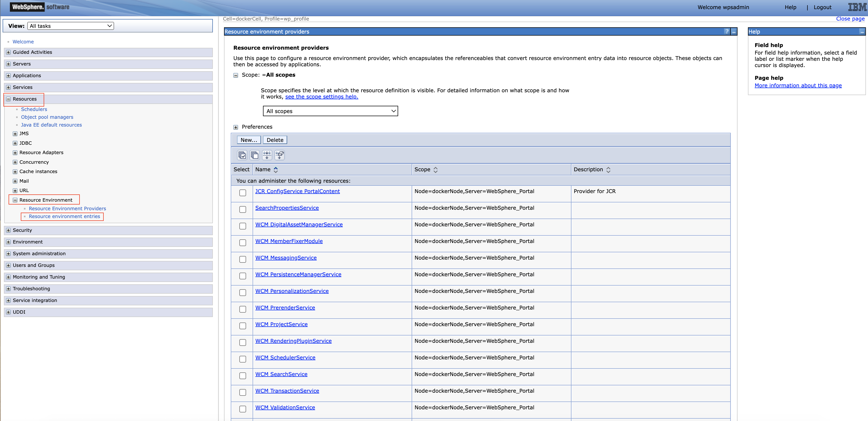This screenshot has width=868, height=421.
Task: Open the Help menu in the top bar
Action: click(791, 7)
